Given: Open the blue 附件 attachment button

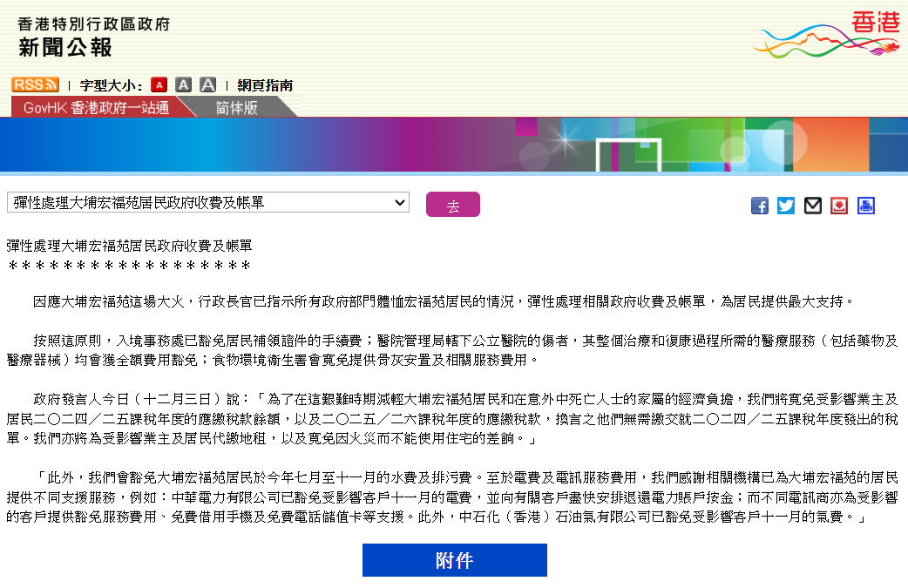Looking at the screenshot, I should coord(454,560).
